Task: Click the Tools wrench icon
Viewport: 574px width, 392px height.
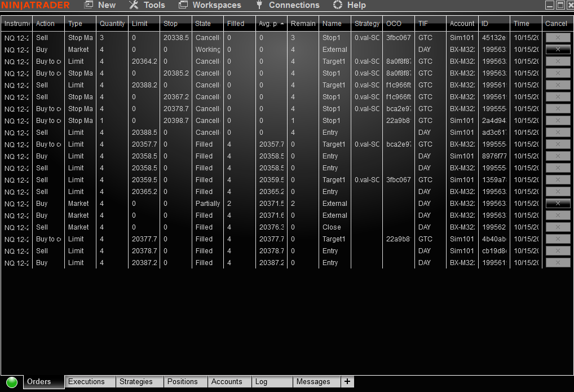Action: pyautogui.click(x=134, y=5)
